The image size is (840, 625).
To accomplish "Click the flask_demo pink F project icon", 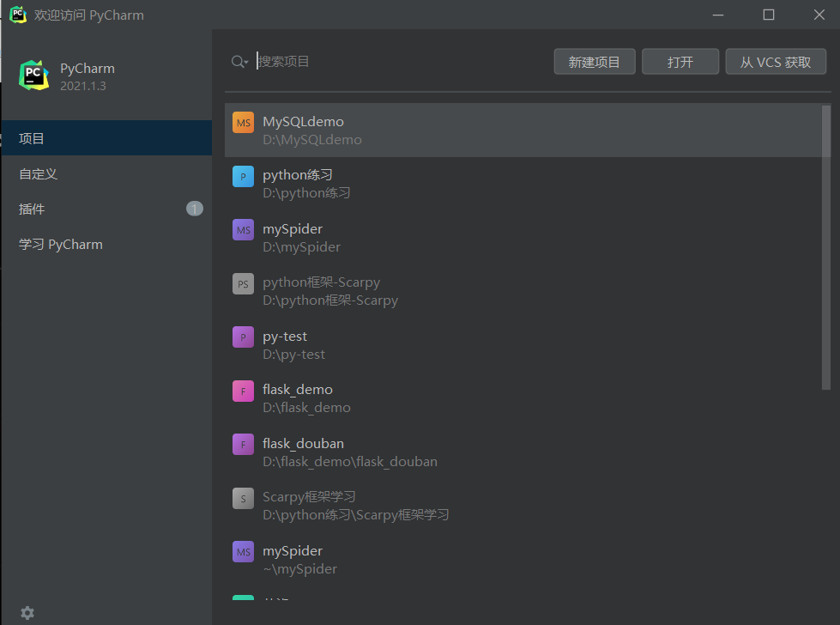I will 243,391.
